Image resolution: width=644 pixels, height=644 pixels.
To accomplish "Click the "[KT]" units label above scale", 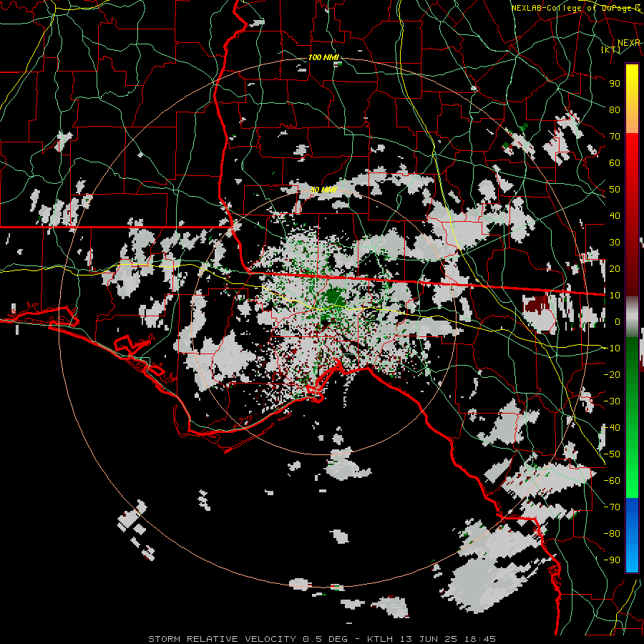I will [x=611, y=49].
